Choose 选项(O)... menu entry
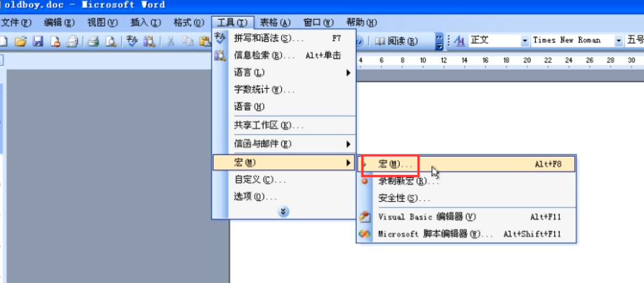644x283 pixels. pos(284,196)
